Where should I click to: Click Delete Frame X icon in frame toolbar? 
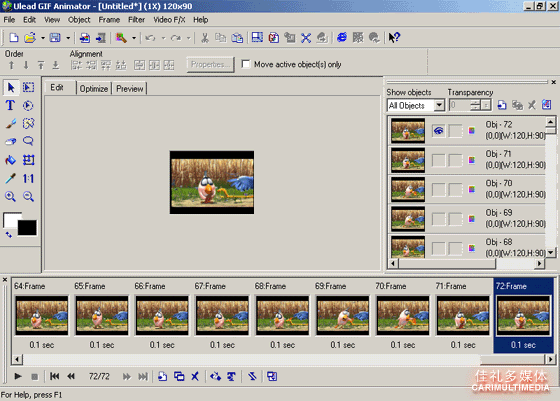(x=195, y=376)
